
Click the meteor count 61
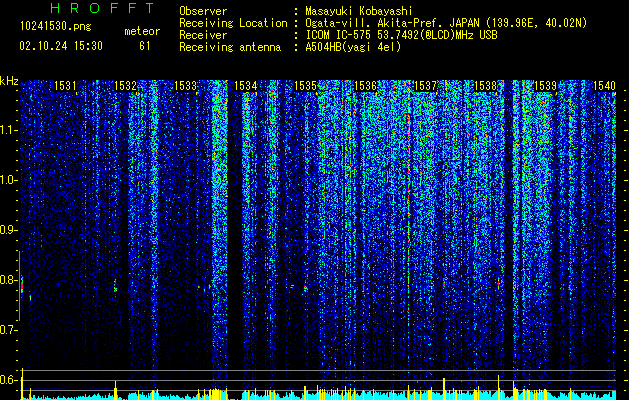click(x=145, y=46)
